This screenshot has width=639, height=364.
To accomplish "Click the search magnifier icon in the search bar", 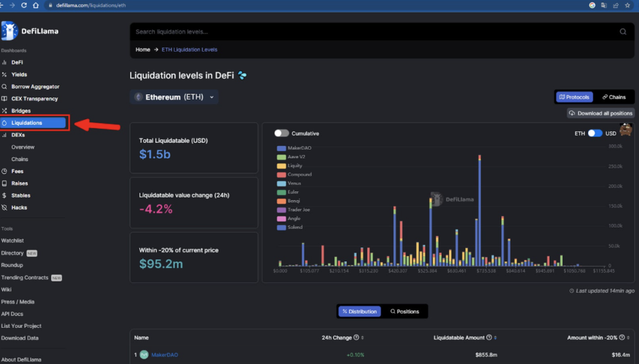I will pos(623,32).
